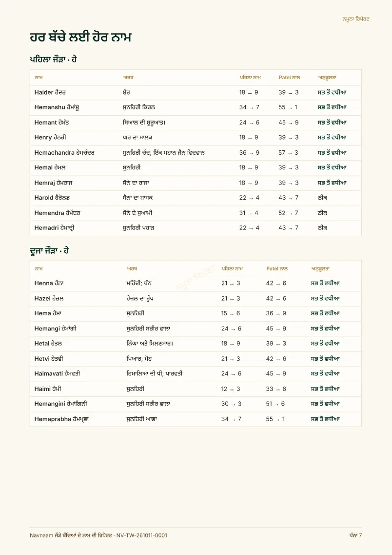Click the 'ਅਨੁਕੂਲਤਾ' header in the second table

(320, 269)
